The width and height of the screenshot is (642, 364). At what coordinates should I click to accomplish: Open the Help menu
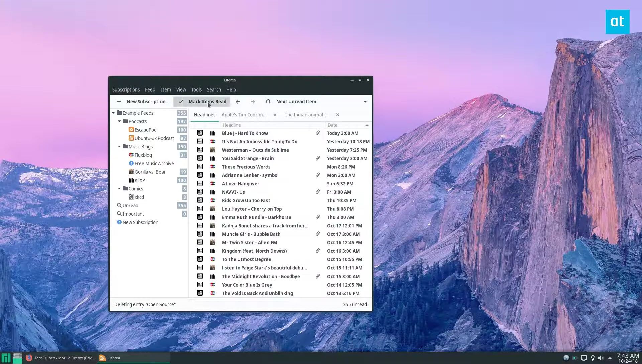tap(231, 89)
